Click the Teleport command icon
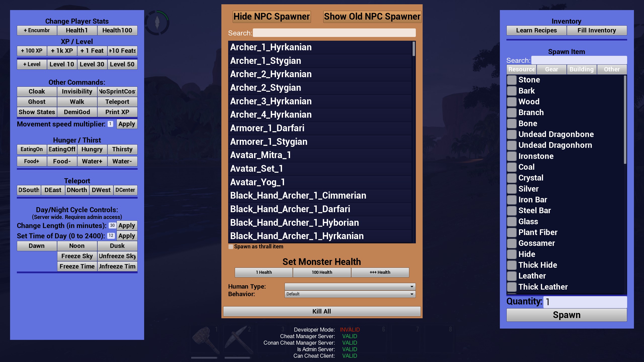644x362 pixels. click(x=117, y=102)
